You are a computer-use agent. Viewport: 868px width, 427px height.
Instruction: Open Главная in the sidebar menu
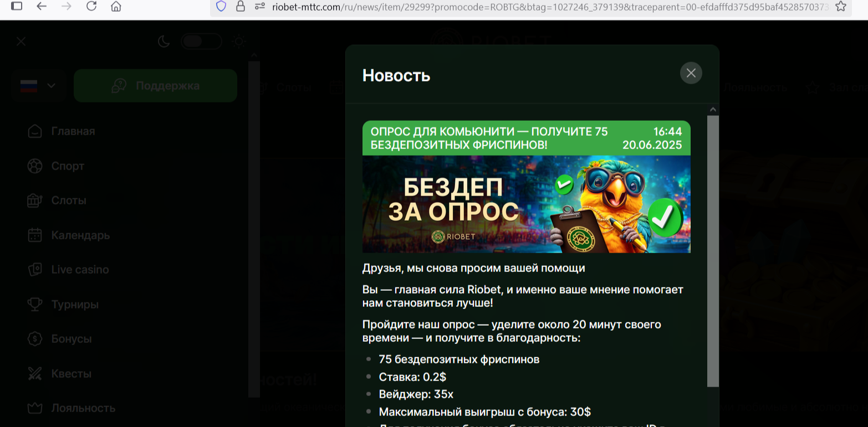(x=73, y=131)
